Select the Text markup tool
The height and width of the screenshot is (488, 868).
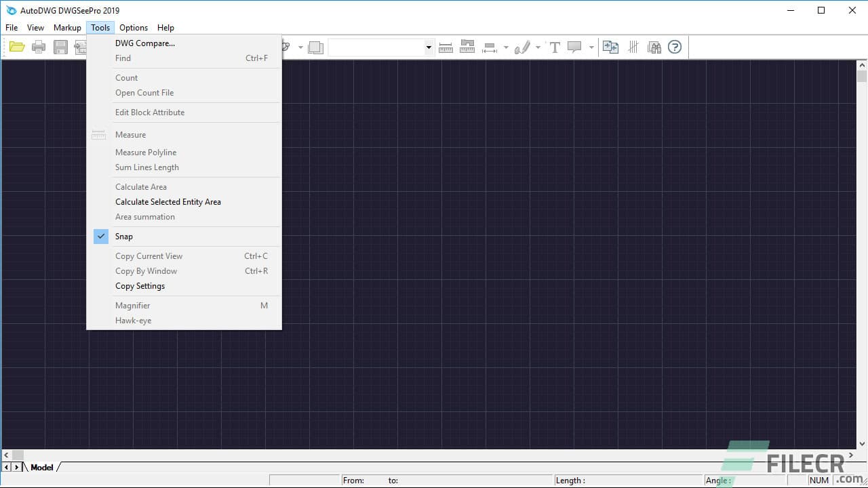(554, 47)
